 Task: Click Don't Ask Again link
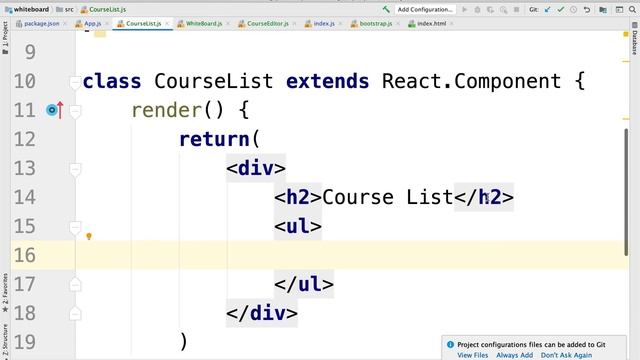coord(566,355)
